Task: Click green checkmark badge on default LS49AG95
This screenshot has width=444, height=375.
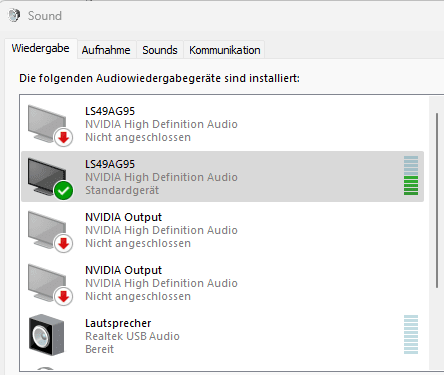Action: click(63, 191)
